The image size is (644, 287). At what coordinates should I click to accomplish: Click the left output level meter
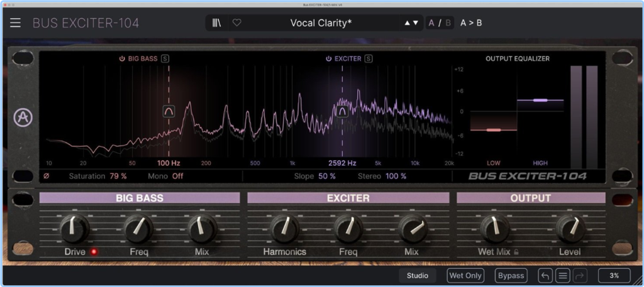(x=576, y=117)
